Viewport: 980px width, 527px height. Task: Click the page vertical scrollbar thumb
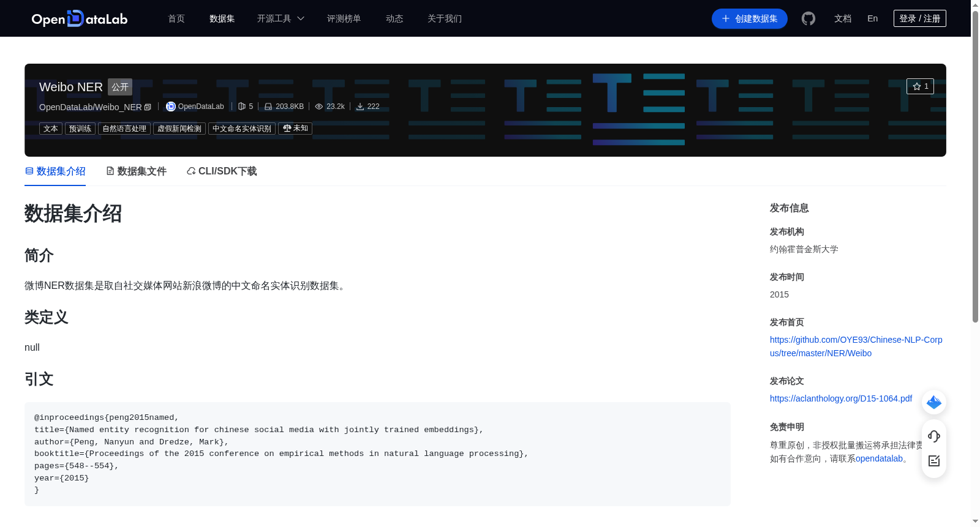(x=975, y=165)
